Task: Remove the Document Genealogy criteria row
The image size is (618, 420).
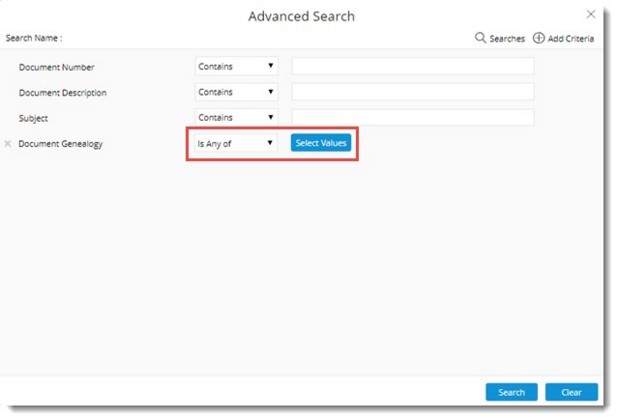Action: 8,144
